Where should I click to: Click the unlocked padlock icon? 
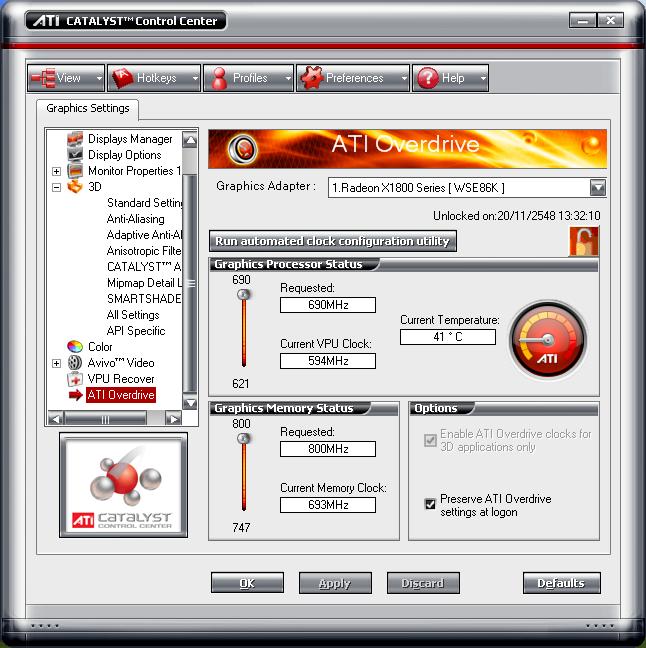click(x=584, y=241)
